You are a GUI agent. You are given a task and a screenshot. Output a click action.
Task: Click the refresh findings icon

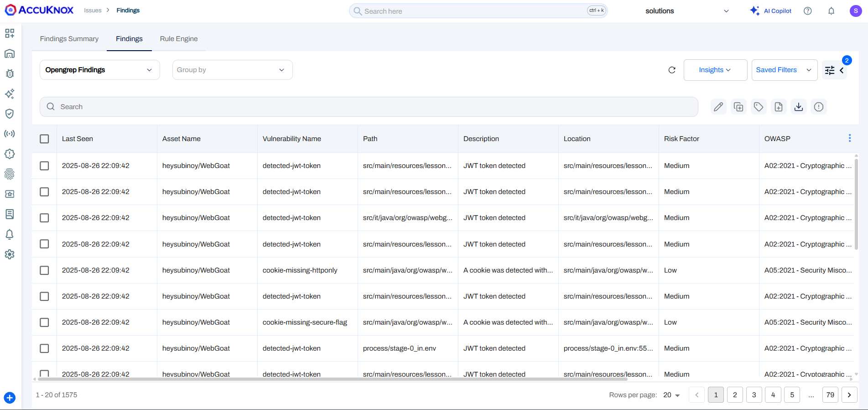672,70
